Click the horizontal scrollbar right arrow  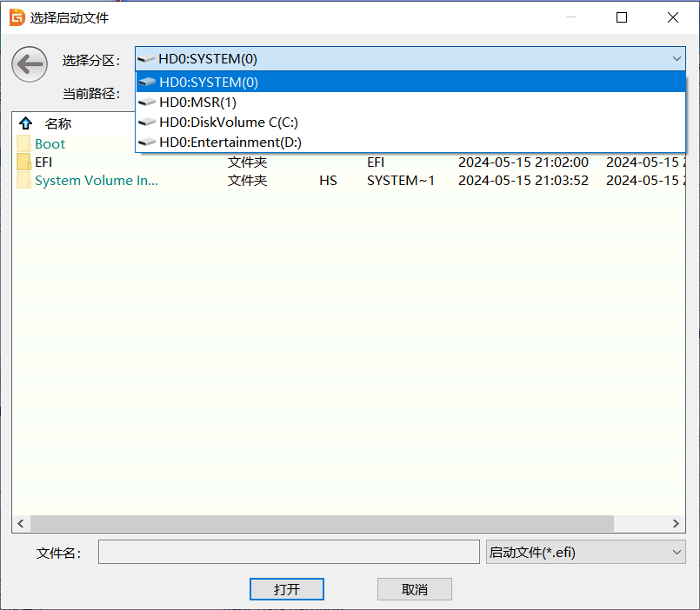tap(677, 524)
